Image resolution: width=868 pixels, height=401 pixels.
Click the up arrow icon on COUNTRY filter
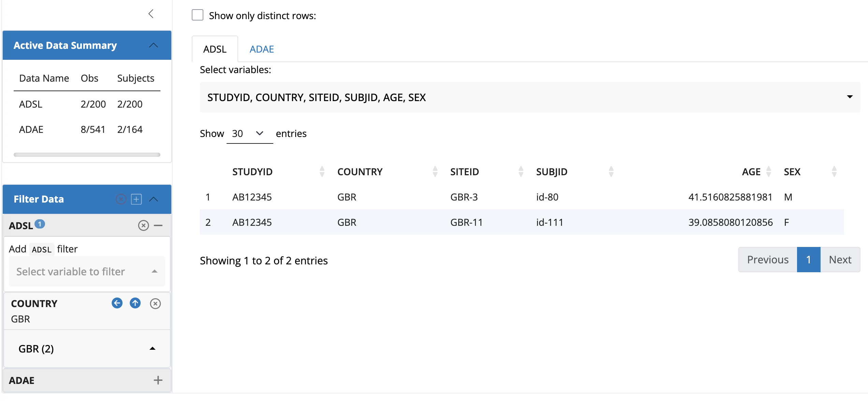coord(135,303)
